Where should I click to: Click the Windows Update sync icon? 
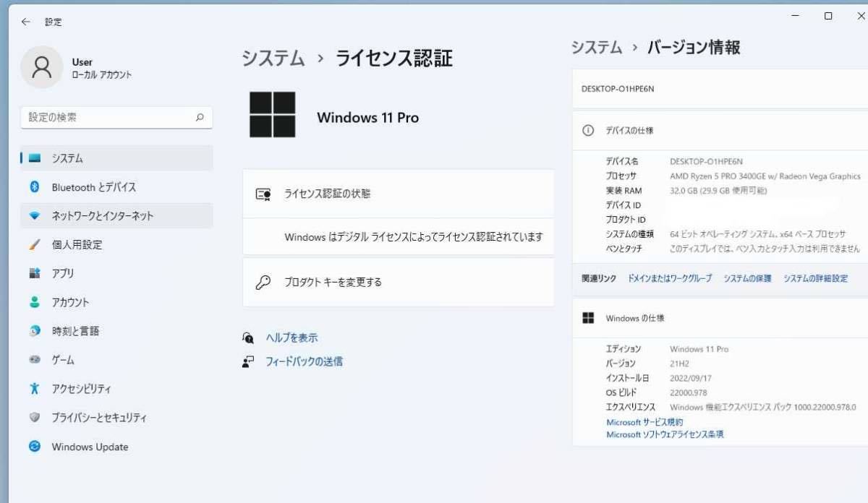pos(34,447)
